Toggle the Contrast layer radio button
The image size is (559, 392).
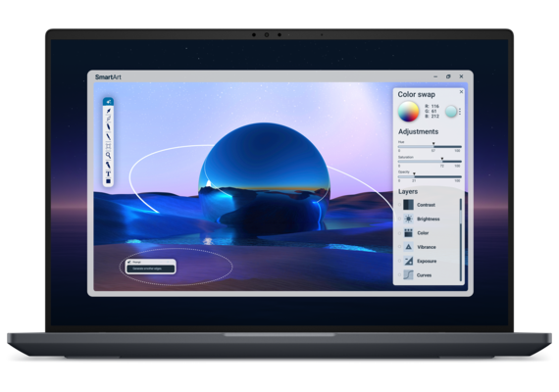(x=400, y=205)
